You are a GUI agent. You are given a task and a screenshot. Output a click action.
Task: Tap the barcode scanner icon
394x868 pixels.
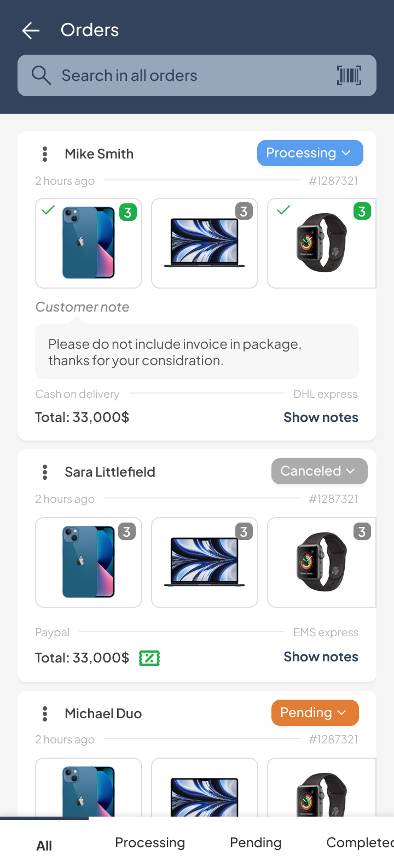349,75
